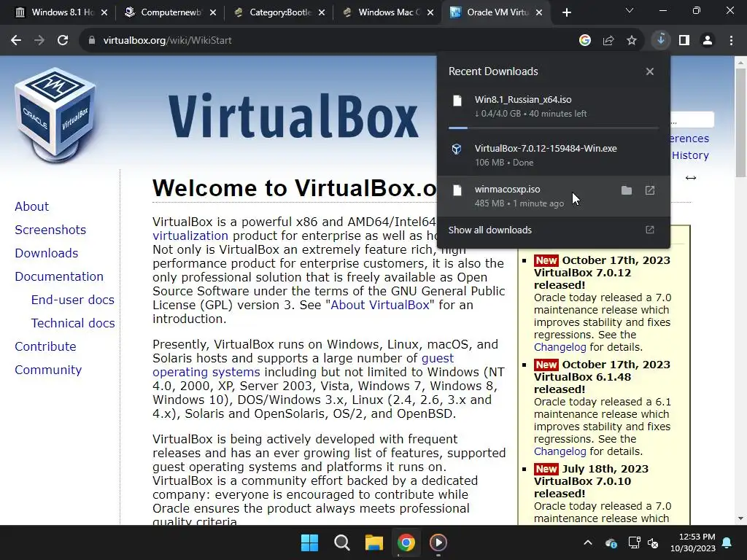This screenshot has width=747, height=560.
Task: Open the taskbar clock and date
Action: (x=693, y=542)
